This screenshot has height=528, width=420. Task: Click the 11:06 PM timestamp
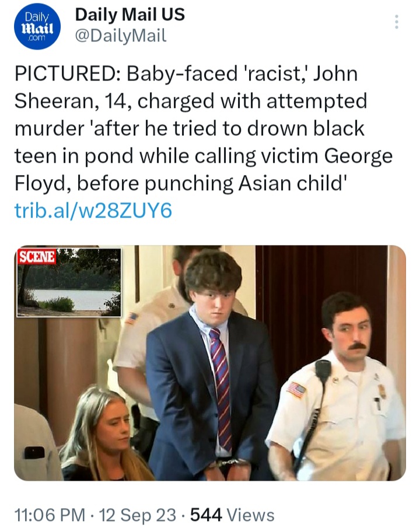[x=49, y=515]
